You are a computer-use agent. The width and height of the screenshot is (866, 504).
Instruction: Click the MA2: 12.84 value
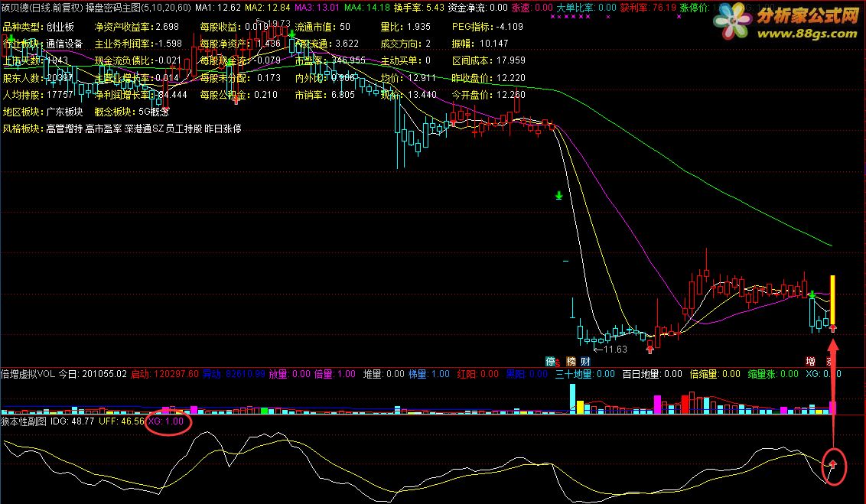pos(267,8)
